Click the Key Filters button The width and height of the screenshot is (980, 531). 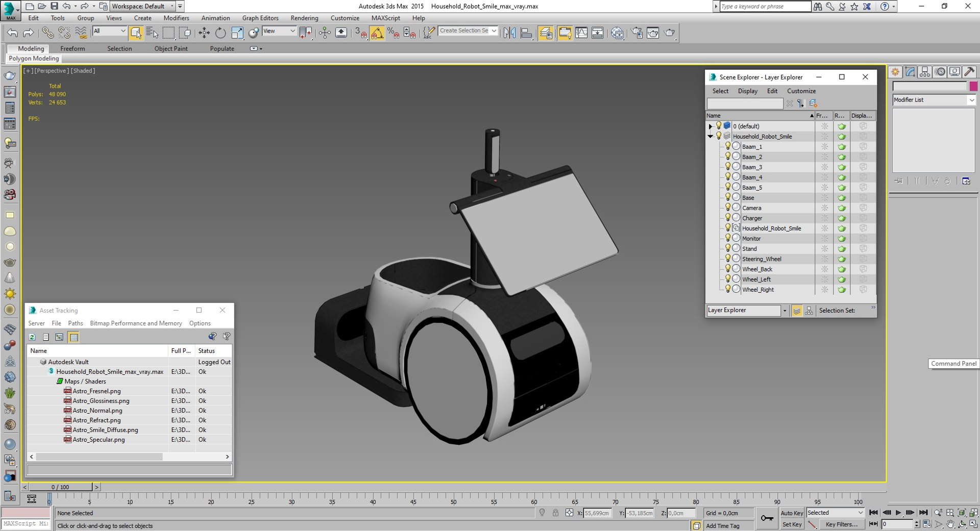(841, 524)
